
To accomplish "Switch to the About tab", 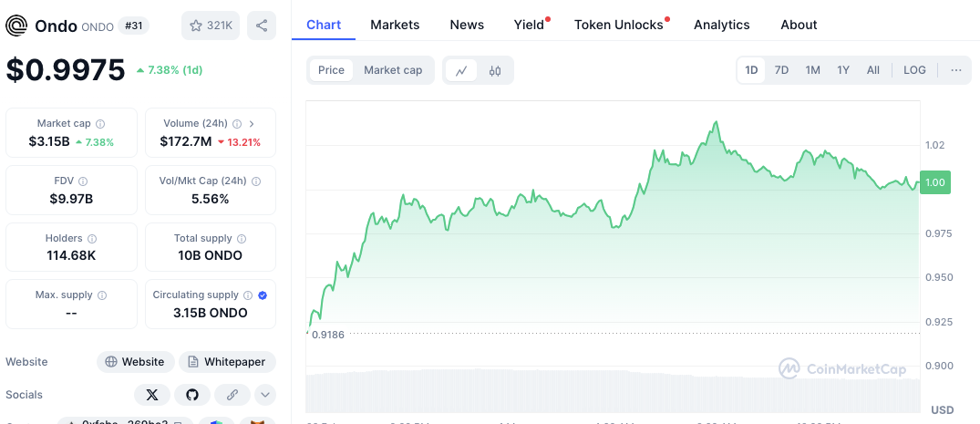I will (799, 25).
